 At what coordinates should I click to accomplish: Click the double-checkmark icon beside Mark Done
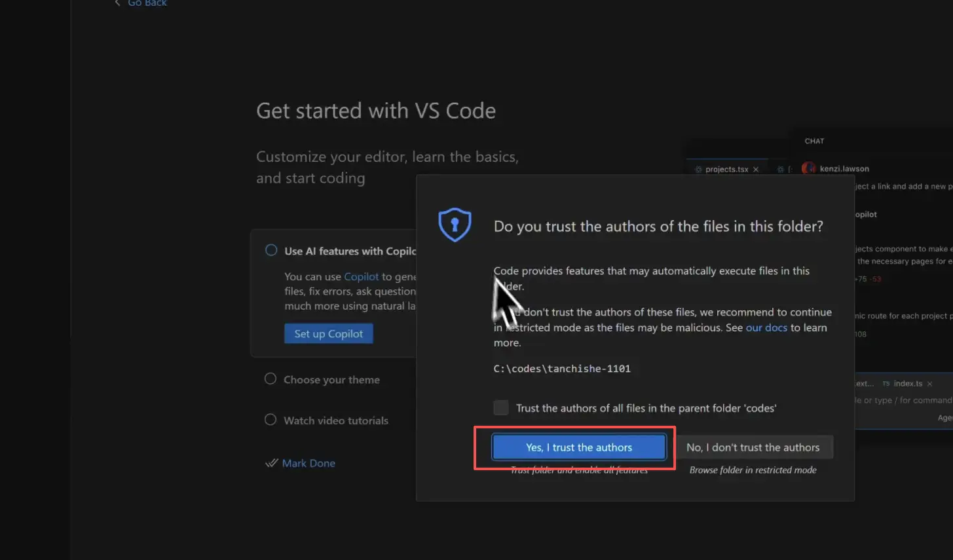pyautogui.click(x=271, y=463)
